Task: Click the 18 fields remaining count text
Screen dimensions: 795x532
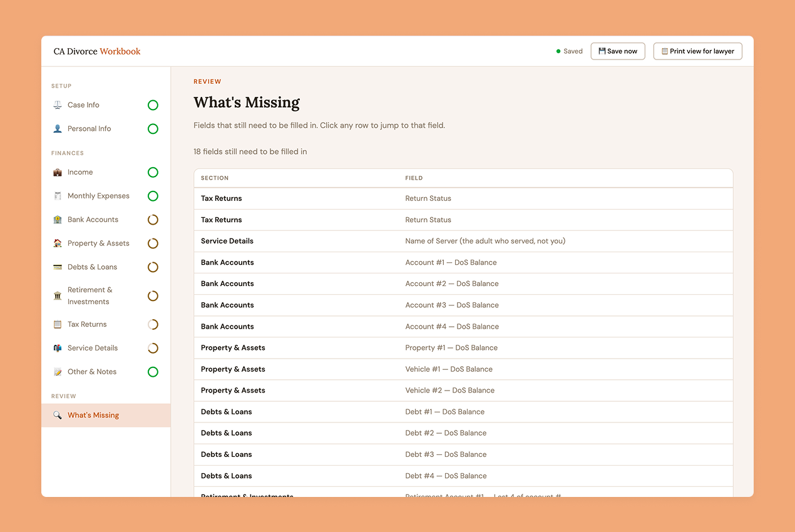Action: (x=250, y=151)
